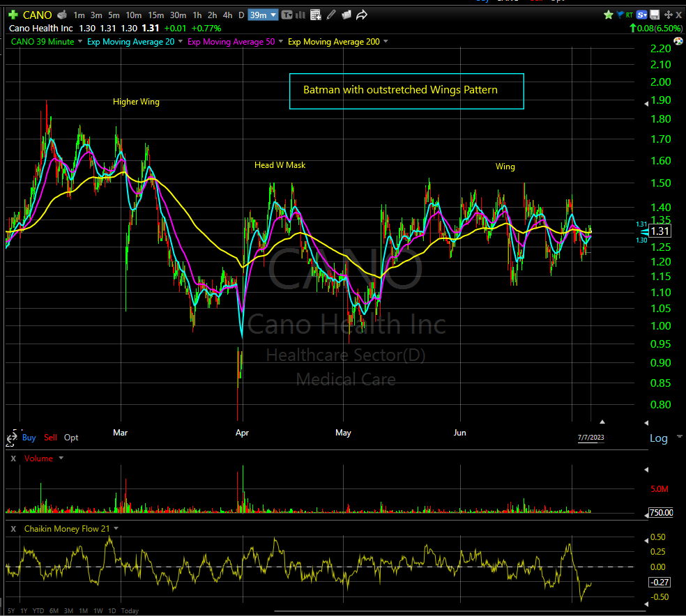Image resolution: width=686 pixels, height=616 pixels.
Task: Open the 39m custom timeframe dropdown
Action: pos(263,15)
